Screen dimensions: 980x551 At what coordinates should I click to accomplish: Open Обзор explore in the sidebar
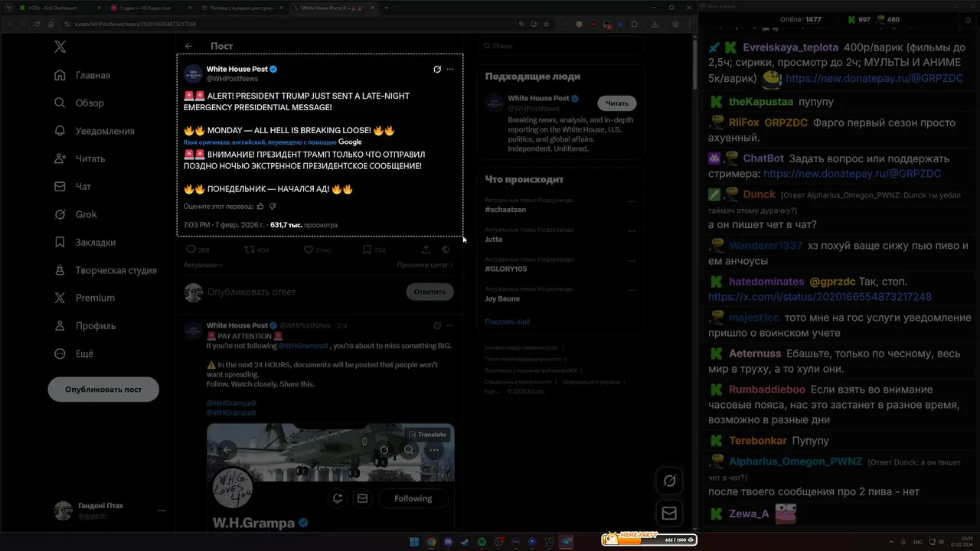point(79,103)
